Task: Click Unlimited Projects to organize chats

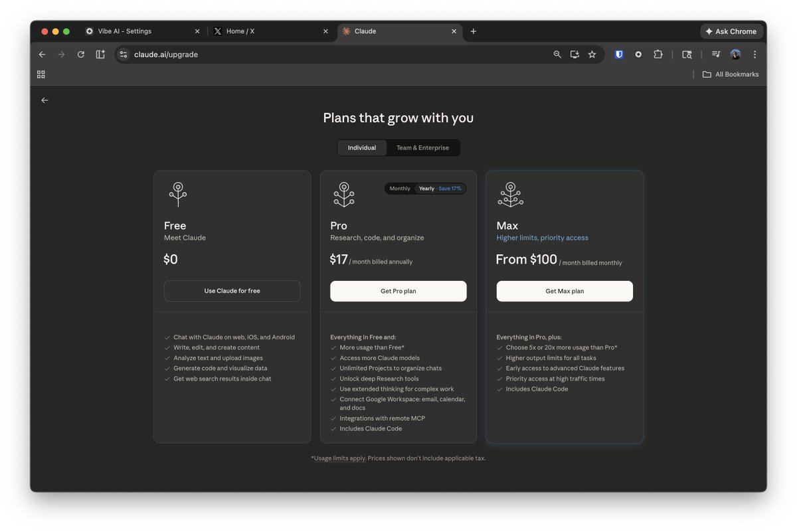Action: point(391,368)
